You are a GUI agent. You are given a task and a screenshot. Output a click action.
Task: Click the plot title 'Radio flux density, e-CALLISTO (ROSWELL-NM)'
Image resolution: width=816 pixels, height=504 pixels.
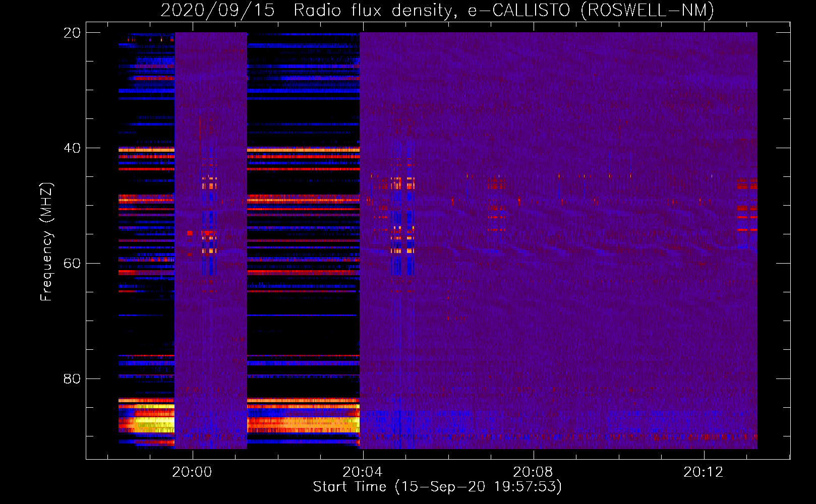click(x=504, y=11)
